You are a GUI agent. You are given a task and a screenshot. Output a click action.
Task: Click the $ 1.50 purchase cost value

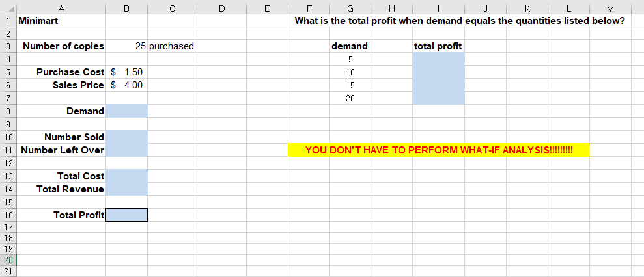pos(126,72)
